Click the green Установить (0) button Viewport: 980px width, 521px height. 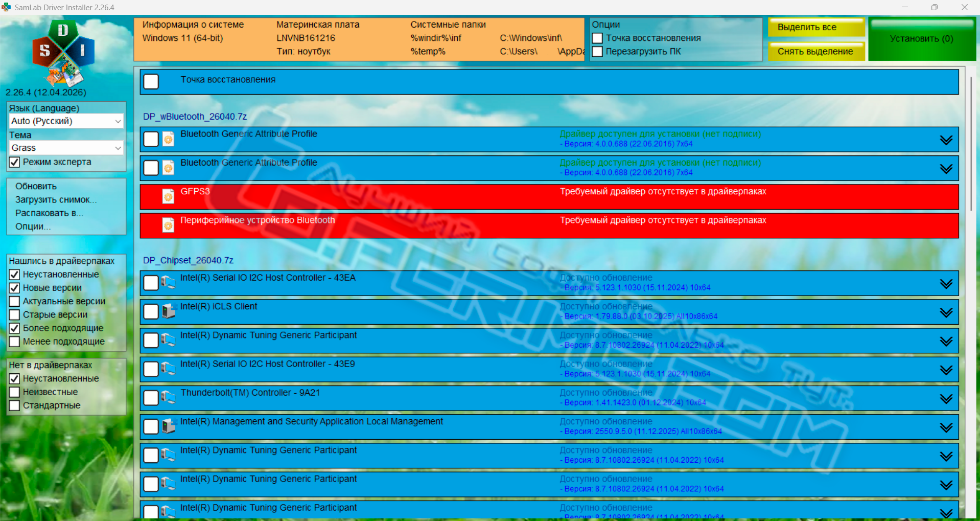(922, 39)
